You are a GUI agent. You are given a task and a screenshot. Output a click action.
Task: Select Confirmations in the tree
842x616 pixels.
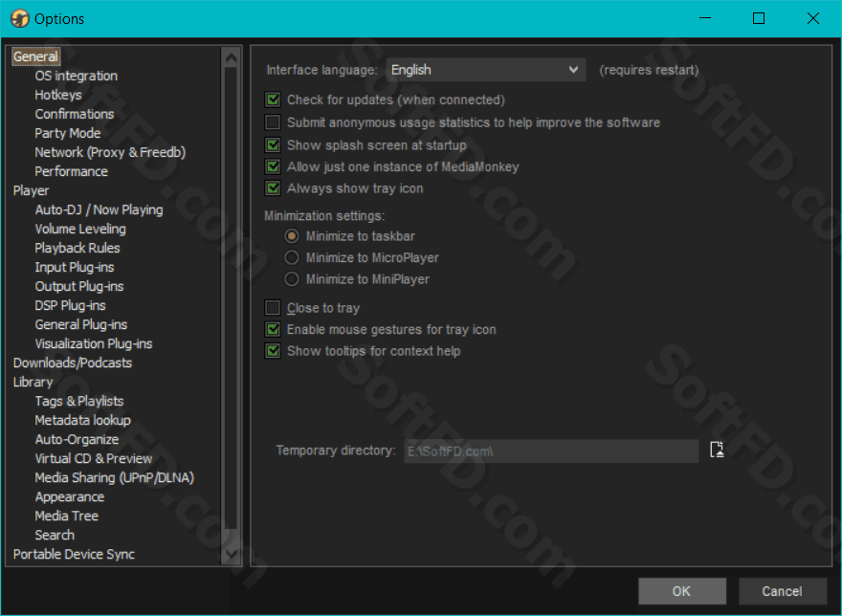[x=74, y=114]
